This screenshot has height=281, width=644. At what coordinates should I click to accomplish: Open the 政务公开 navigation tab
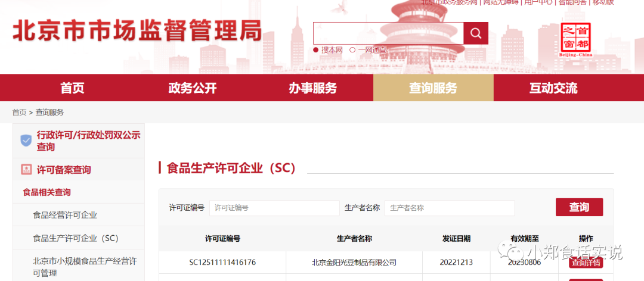pyautogui.click(x=192, y=88)
